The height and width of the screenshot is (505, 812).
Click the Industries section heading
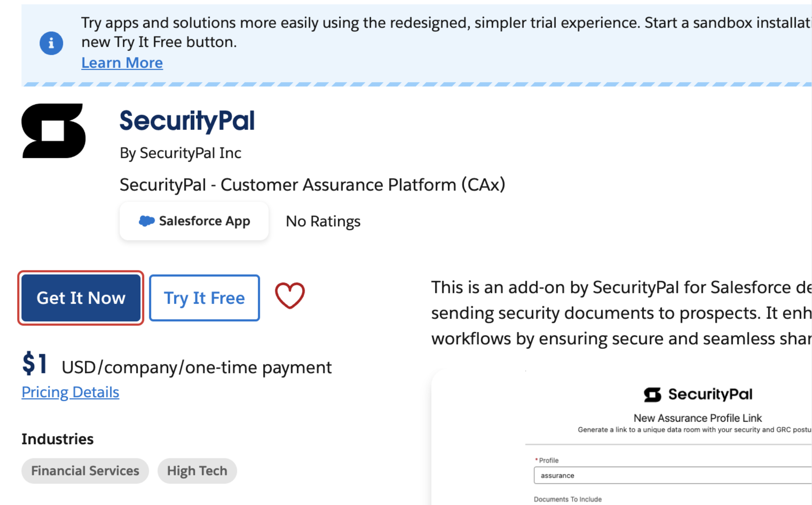[57, 439]
